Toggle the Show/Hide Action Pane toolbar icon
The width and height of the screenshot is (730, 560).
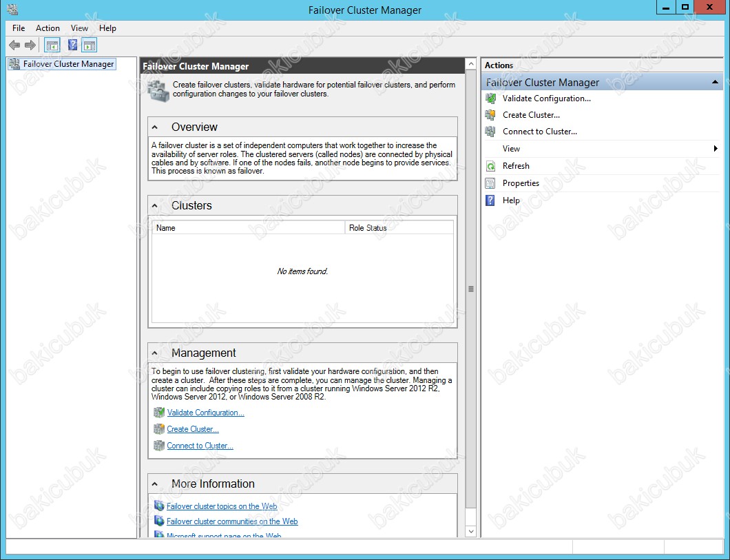90,45
